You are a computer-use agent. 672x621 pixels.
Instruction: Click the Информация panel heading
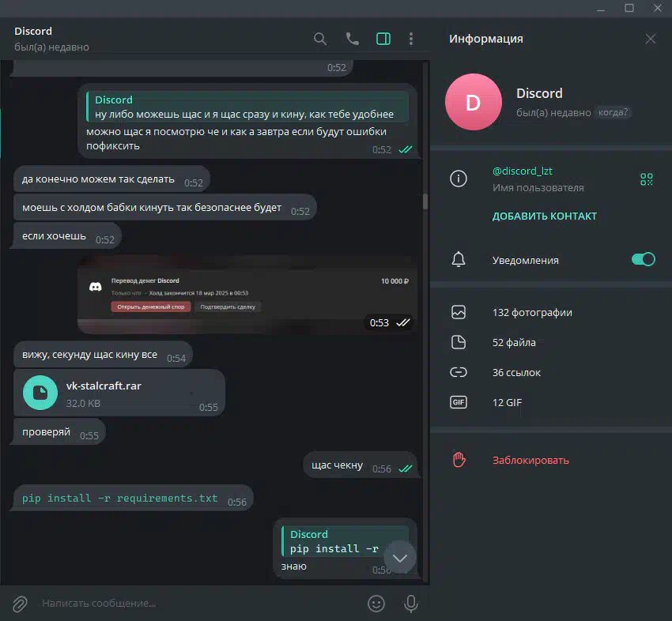[486, 39]
